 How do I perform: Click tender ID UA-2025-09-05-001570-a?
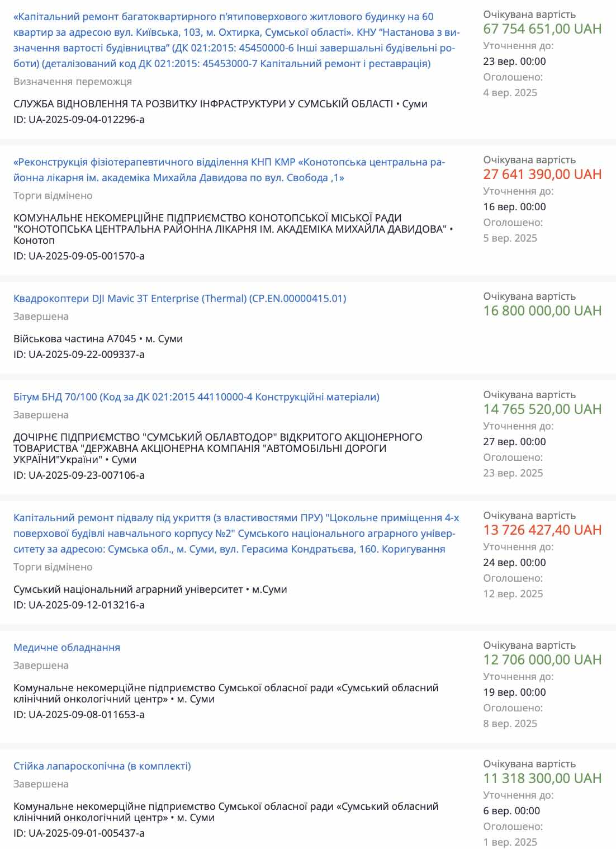[x=79, y=256]
